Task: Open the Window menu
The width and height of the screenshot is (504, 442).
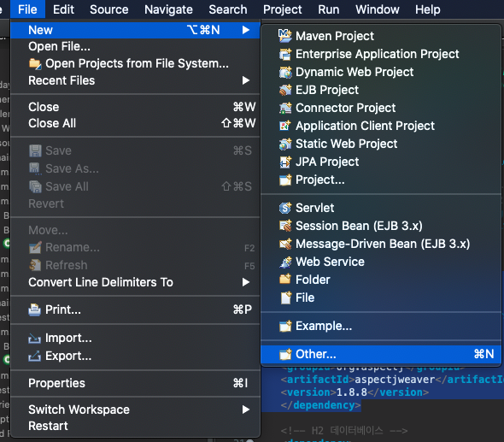Action: 378,9
